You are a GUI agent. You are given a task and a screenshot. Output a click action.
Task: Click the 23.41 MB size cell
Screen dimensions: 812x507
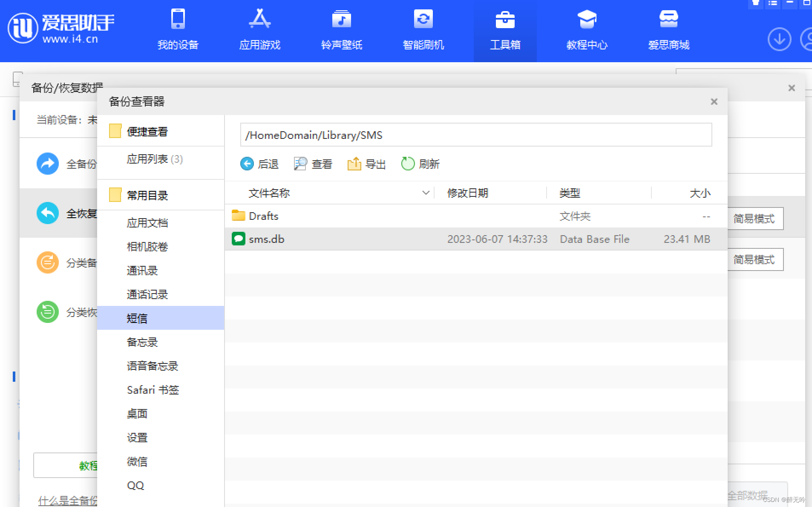687,239
